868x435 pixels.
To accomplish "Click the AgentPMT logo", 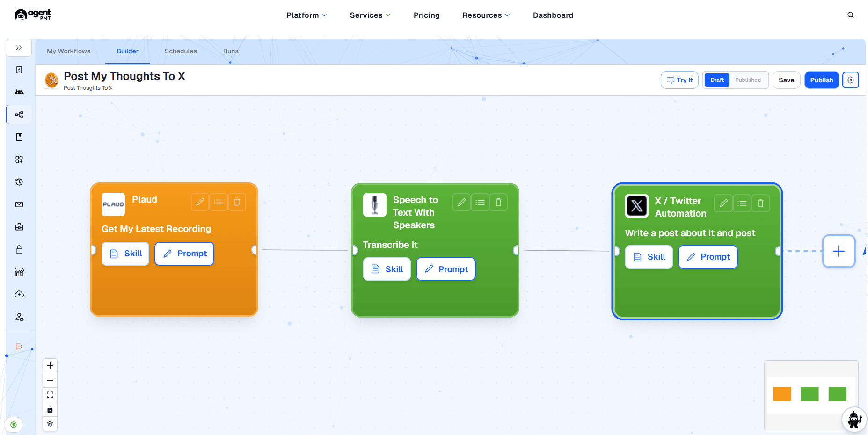I will 33,15.
